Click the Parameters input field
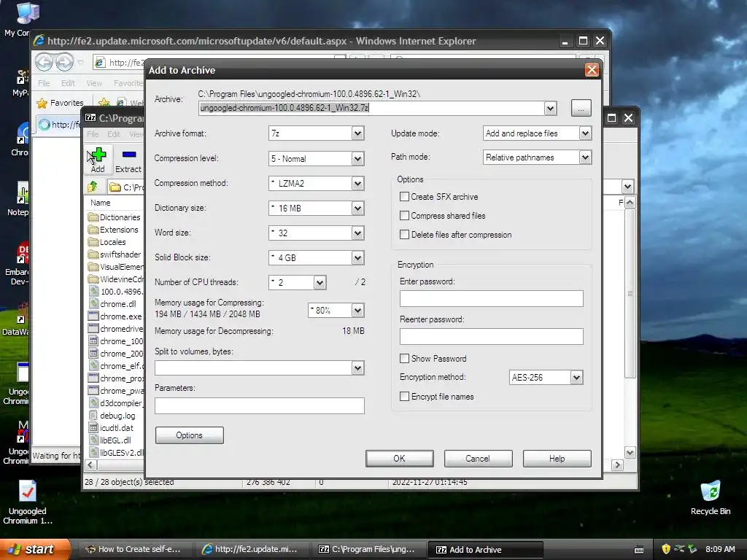 [260, 405]
